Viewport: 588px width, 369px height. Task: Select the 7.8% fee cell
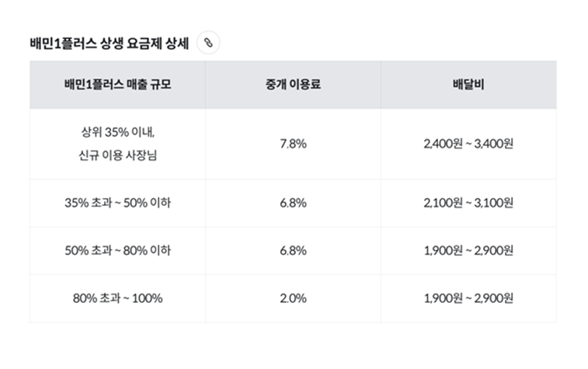click(294, 144)
